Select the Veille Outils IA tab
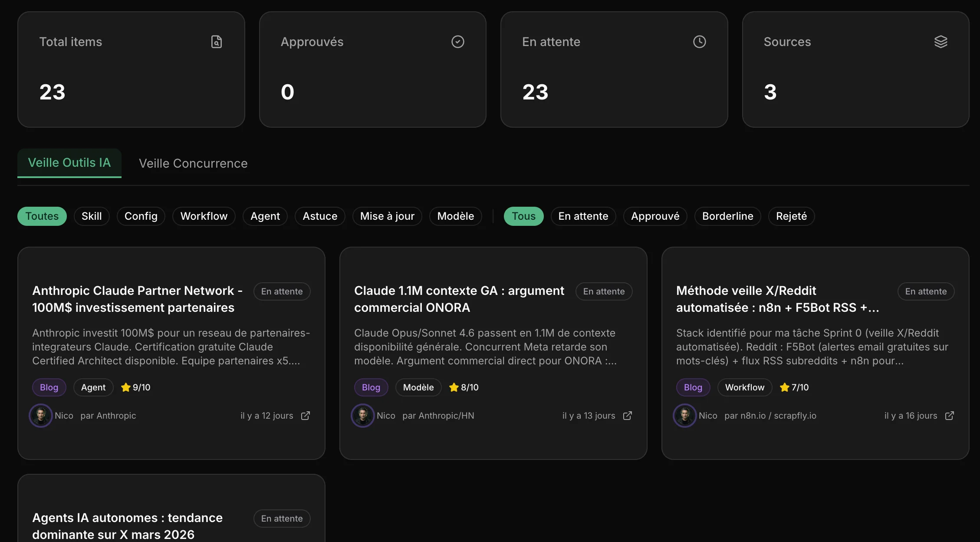The width and height of the screenshot is (980, 542). pos(69,163)
